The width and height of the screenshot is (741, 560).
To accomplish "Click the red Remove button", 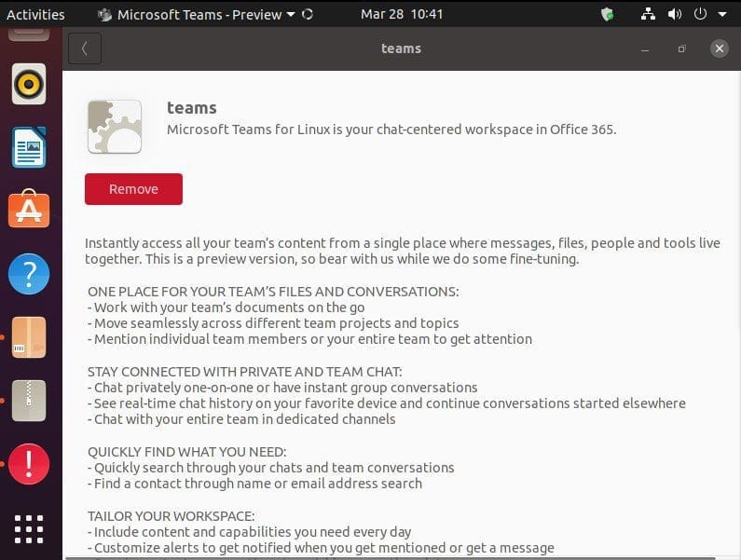I will (133, 189).
